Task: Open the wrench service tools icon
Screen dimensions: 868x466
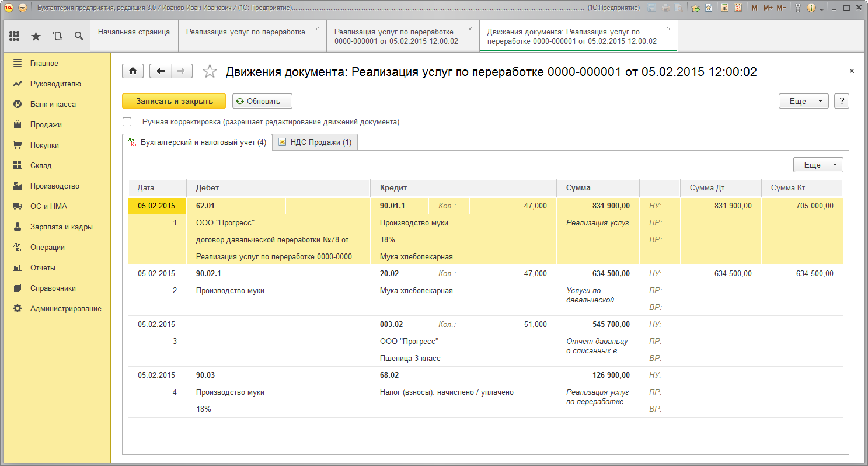Action: click(x=798, y=8)
